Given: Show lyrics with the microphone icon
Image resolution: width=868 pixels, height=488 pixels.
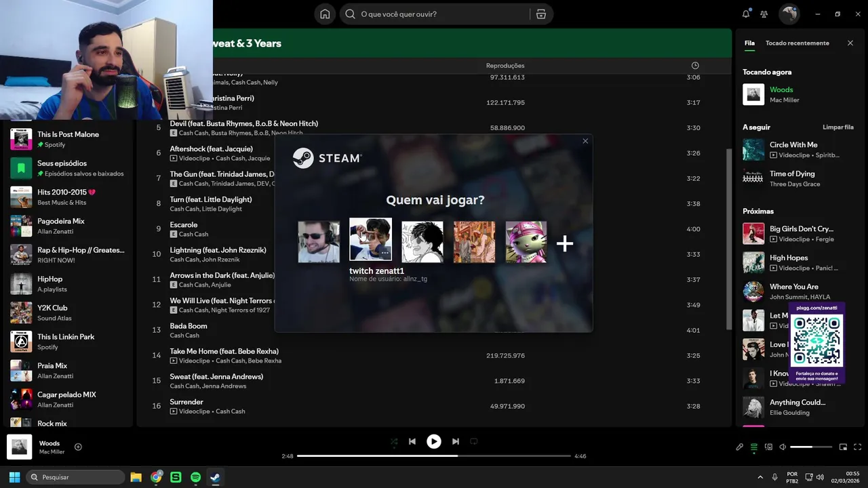Looking at the screenshot, I should click(x=740, y=447).
